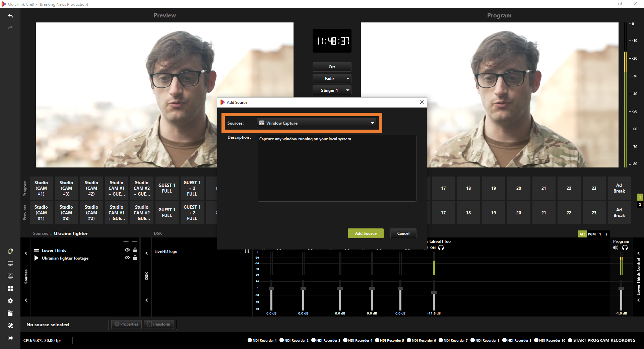Image resolution: width=644 pixels, height=349 pixels.
Task: Enable NDI Recorder 1
Action: [250, 340]
